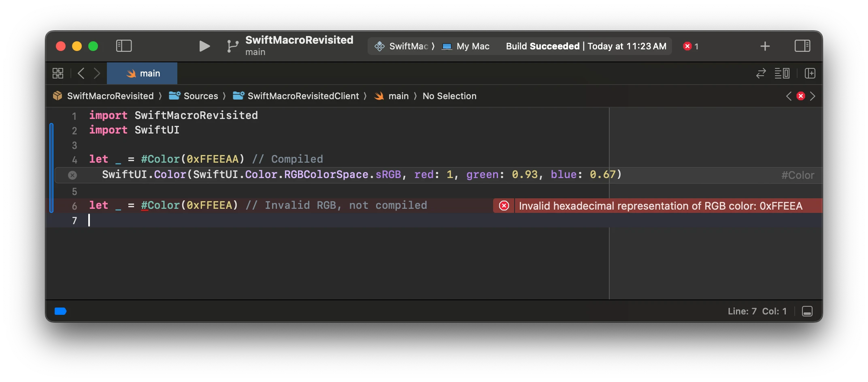Open SwiftMacroRevisitedClient breadcrumb

tap(296, 96)
